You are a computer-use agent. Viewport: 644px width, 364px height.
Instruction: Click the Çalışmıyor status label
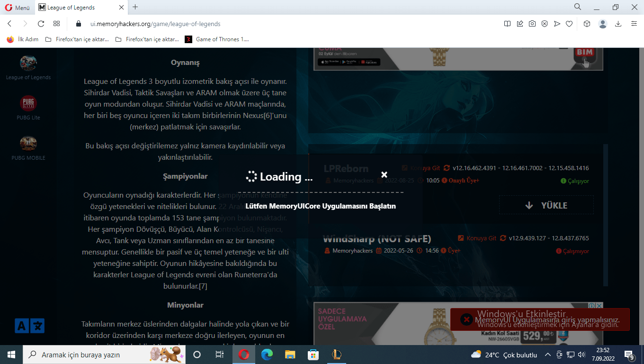(x=572, y=251)
